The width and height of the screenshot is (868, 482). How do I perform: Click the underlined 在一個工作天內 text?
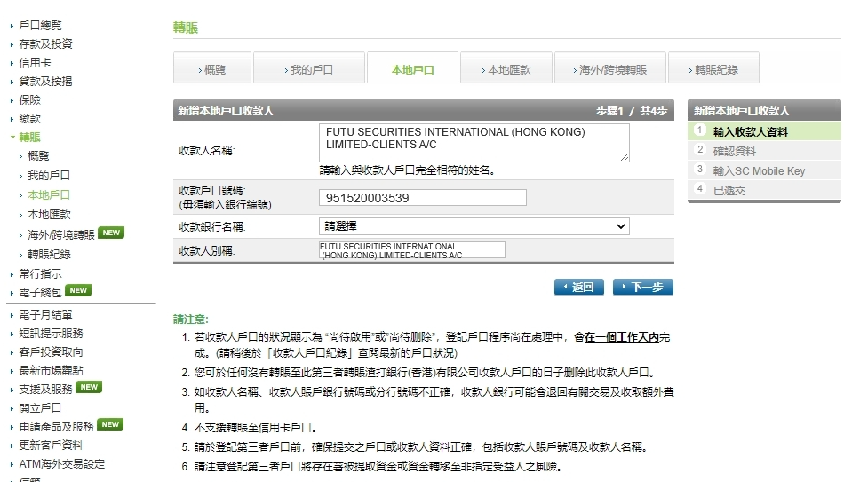click(622, 337)
